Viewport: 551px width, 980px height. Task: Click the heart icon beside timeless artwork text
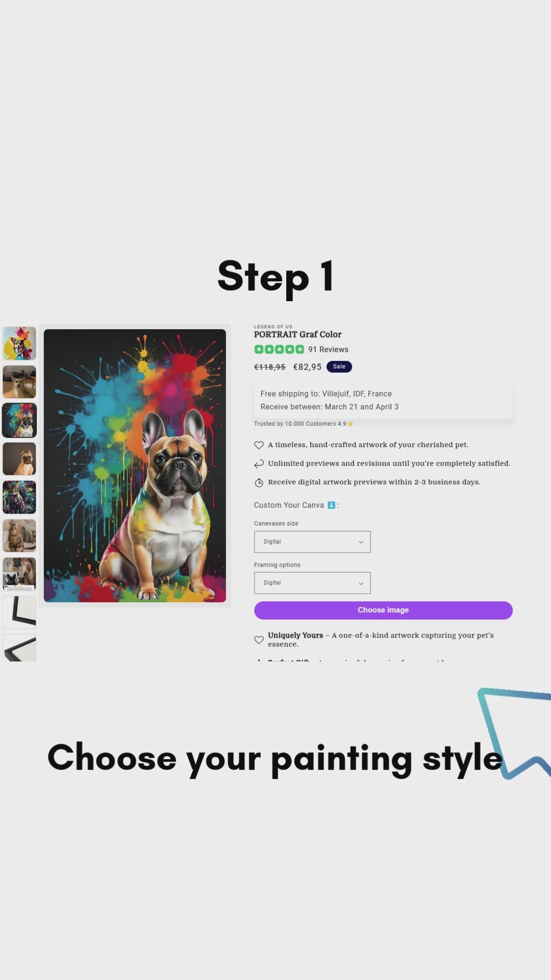tap(259, 445)
